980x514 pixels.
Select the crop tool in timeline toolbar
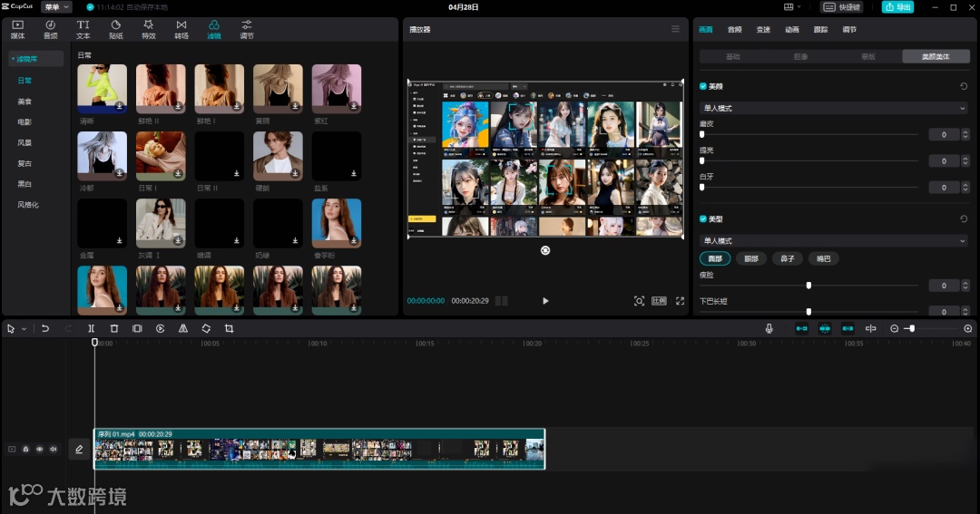point(229,328)
